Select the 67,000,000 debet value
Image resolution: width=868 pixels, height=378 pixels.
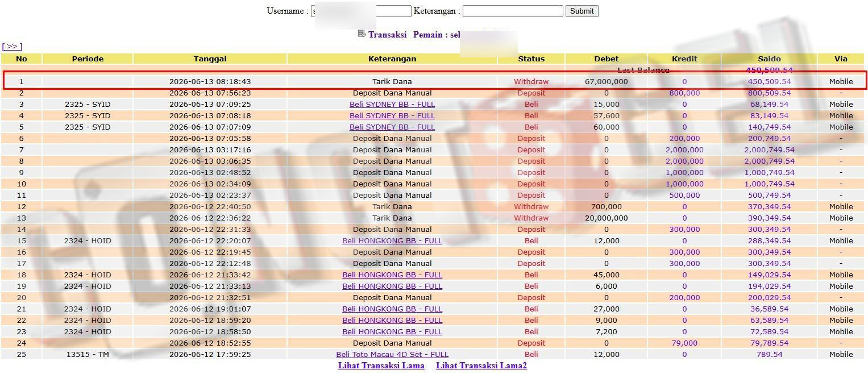click(606, 82)
